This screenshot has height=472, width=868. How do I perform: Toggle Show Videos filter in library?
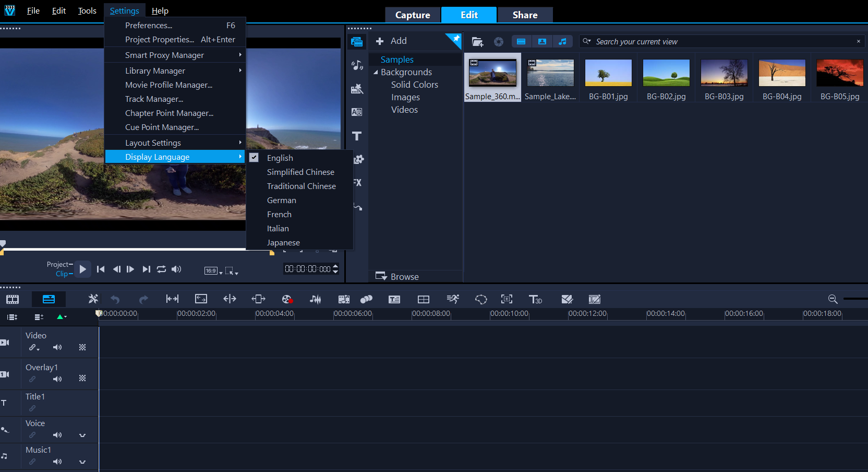(521, 42)
